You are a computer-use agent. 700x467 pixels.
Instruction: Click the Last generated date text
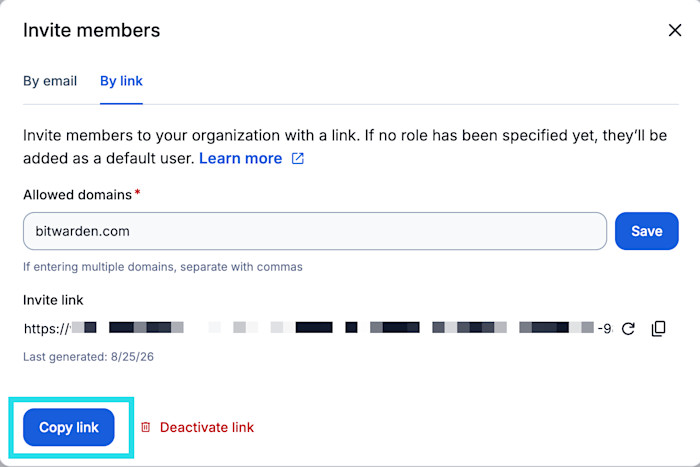pos(88,357)
